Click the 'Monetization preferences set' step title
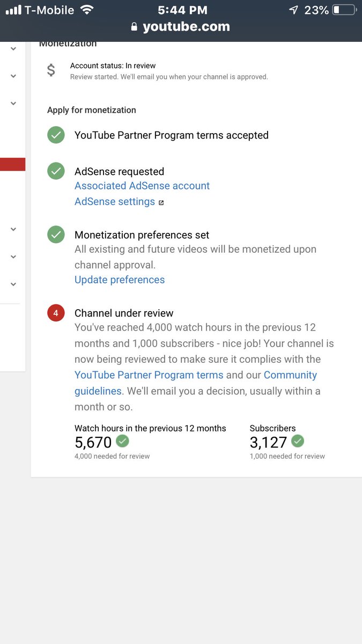This screenshot has height=644, width=362. tap(142, 235)
